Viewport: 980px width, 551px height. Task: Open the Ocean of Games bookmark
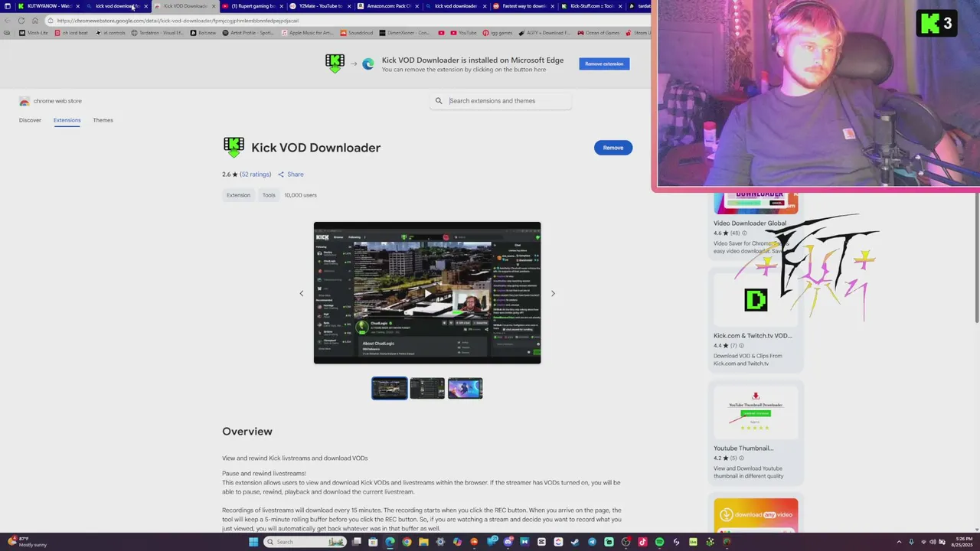coord(598,33)
